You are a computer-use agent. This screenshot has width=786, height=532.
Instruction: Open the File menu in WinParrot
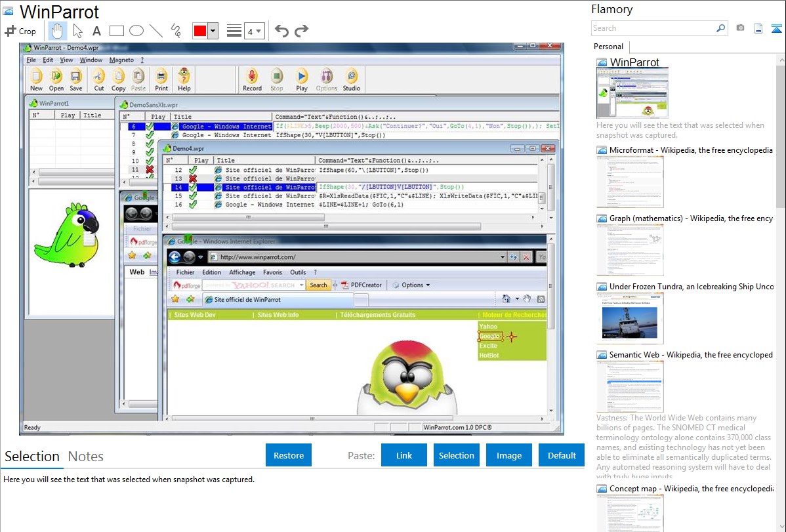[31, 60]
